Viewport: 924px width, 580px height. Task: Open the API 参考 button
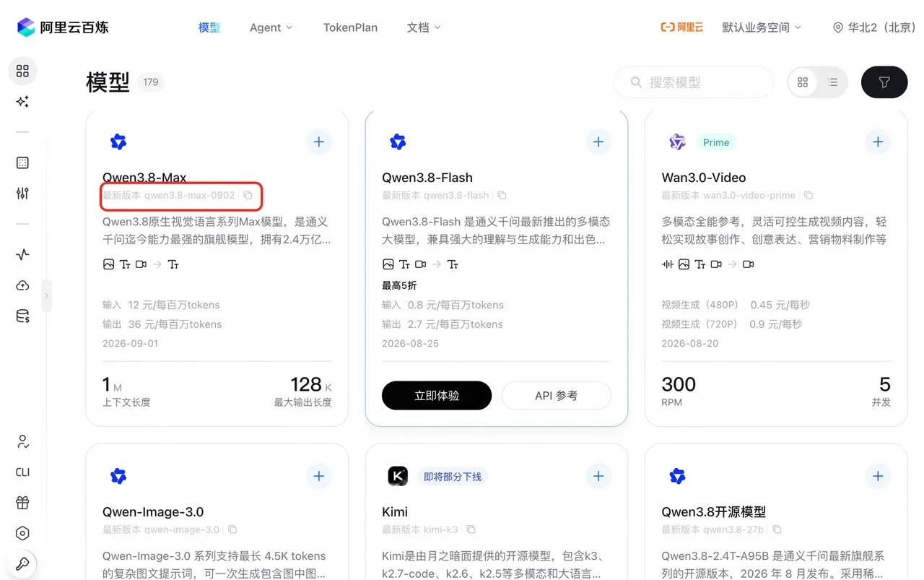click(x=556, y=395)
